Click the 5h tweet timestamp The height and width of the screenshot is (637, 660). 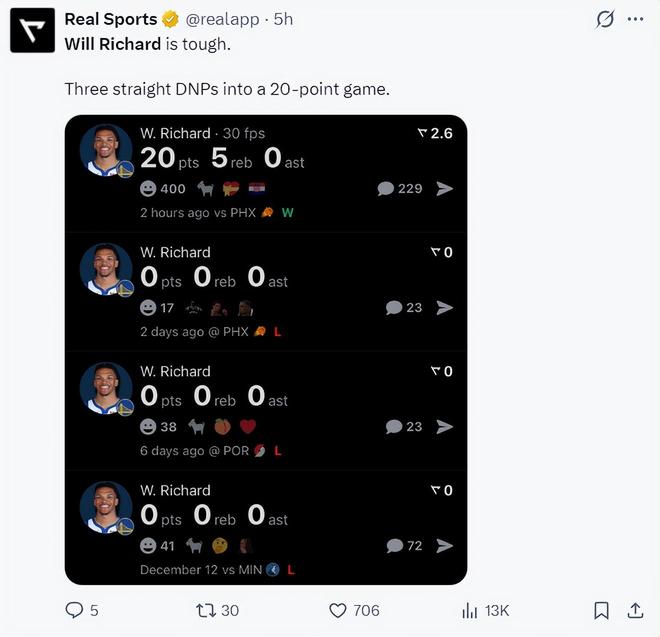coord(284,19)
